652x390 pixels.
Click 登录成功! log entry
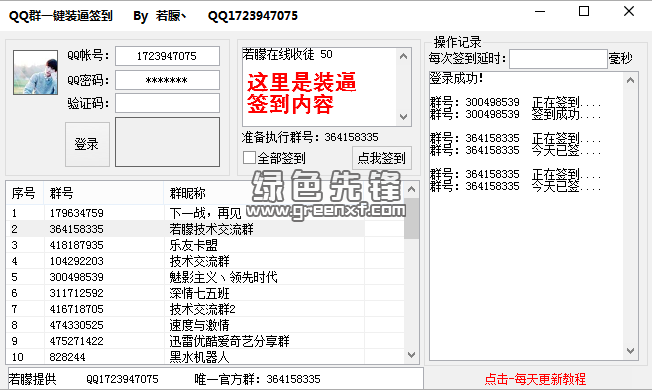click(456, 78)
